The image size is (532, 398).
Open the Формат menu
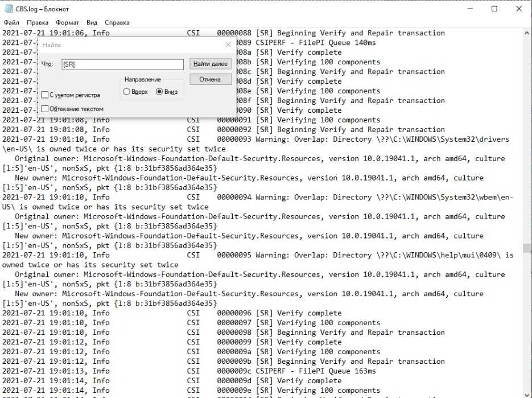[67, 23]
